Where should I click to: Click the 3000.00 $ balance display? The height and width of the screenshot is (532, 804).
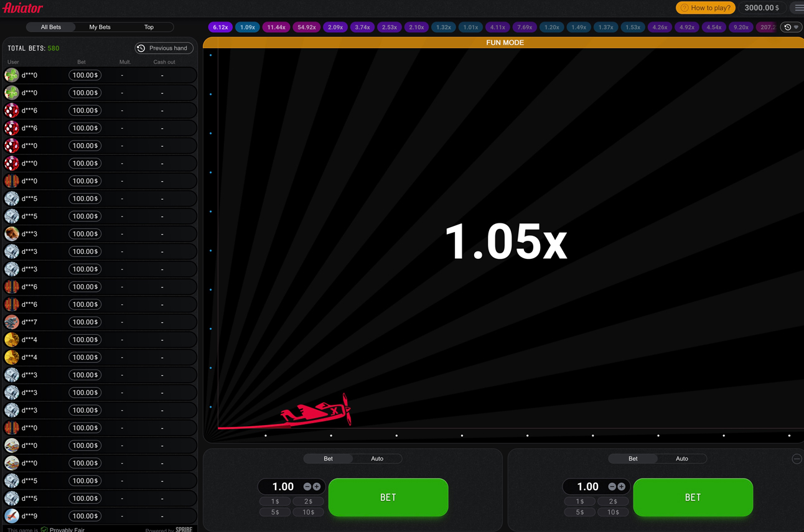coord(762,8)
